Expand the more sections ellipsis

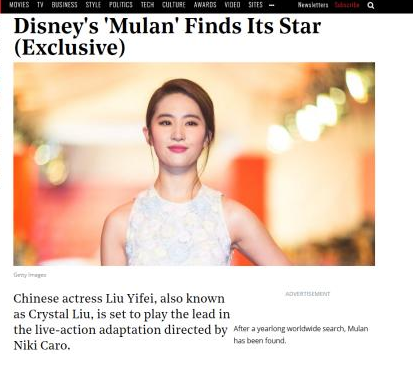point(271,5)
